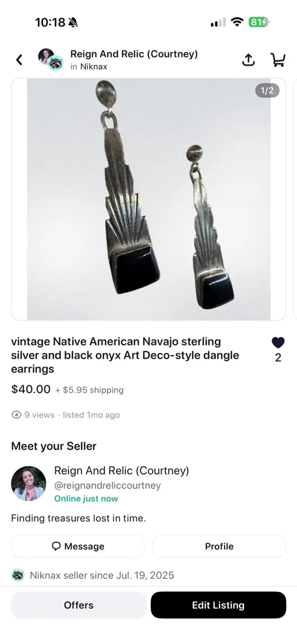Toggle the heart like icon
This screenshot has width=297, height=644.
point(278,342)
